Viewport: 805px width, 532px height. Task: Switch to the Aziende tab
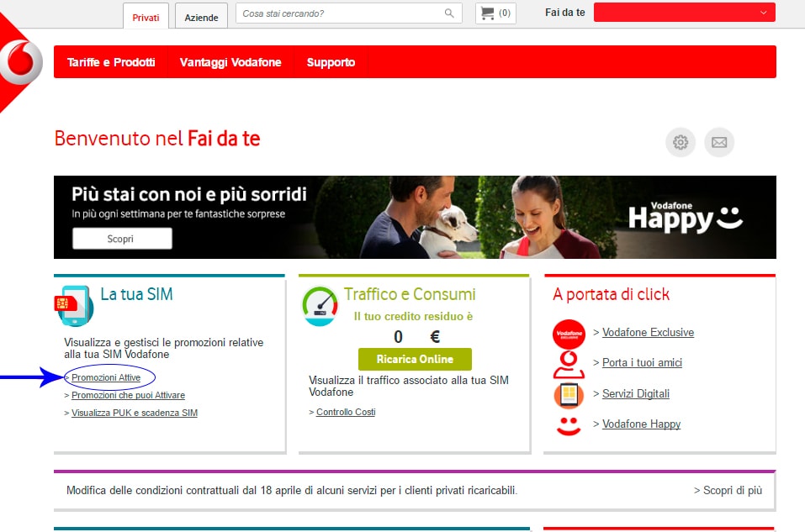[x=201, y=17]
